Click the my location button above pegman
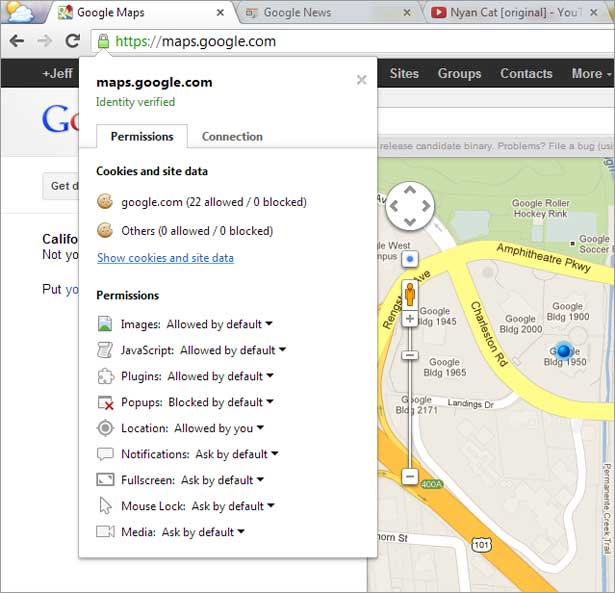The height and width of the screenshot is (593, 615). click(409, 260)
